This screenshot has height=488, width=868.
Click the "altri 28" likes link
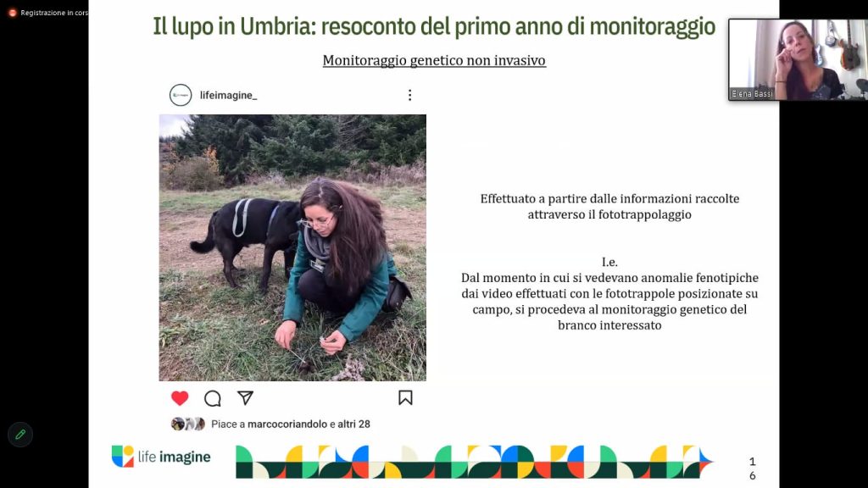[x=353, y=424]
